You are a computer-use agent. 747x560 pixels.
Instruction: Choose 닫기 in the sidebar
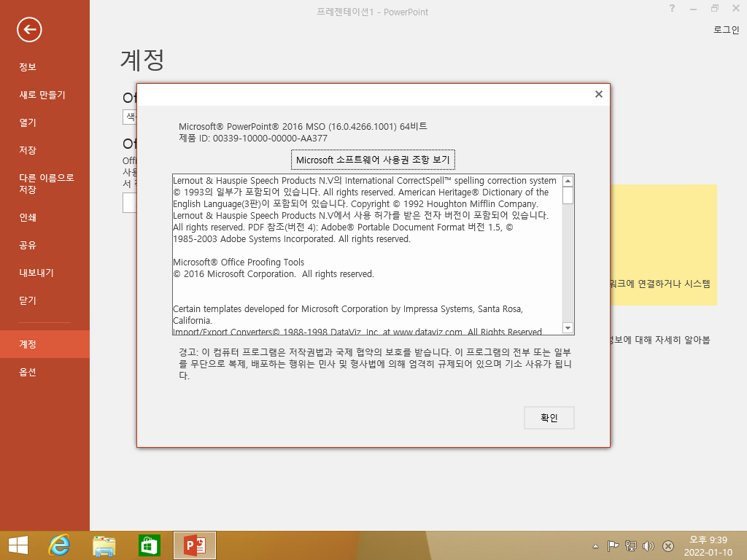[x=28, y=300]
